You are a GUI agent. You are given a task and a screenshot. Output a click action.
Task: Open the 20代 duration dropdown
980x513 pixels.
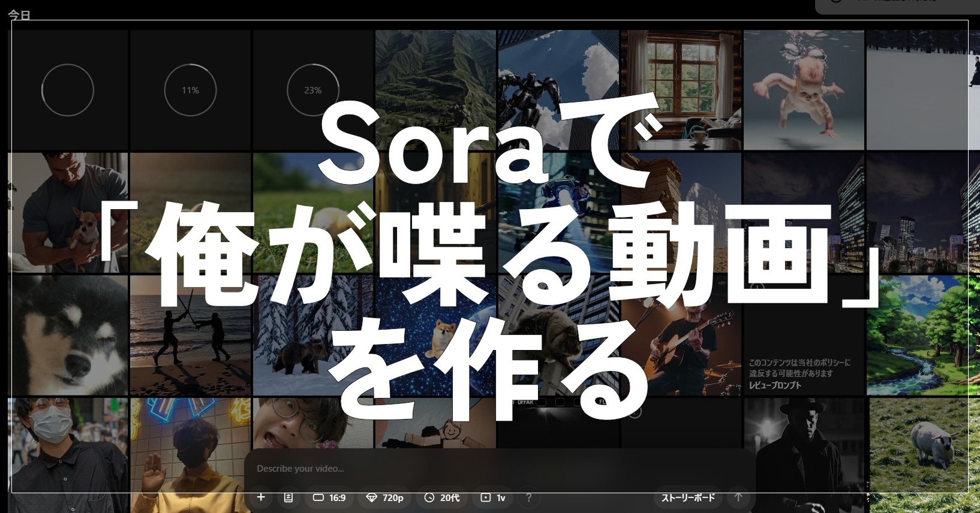click(442, 497)
